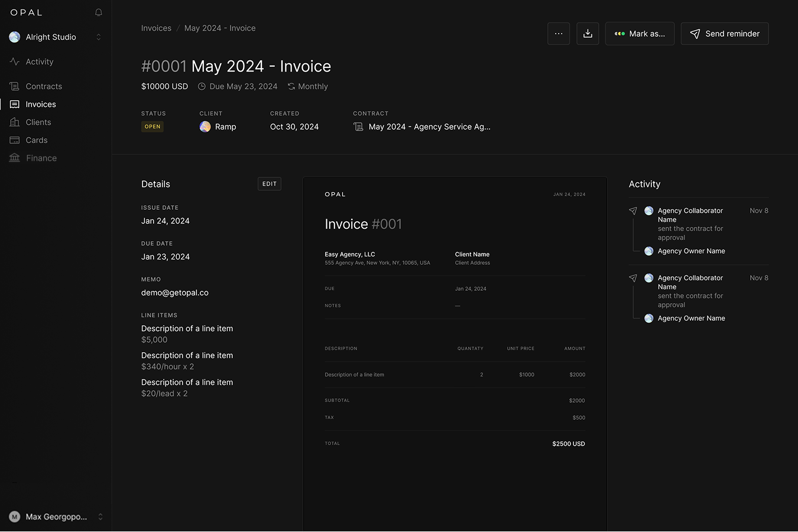
Task: Click the Contracts scroll icon
Action: point(15,86)
